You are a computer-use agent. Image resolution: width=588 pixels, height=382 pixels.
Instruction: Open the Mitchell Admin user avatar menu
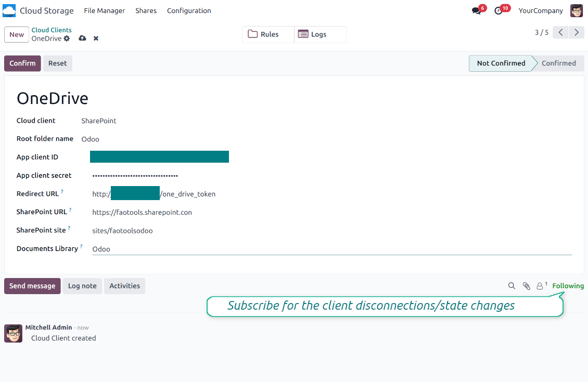tap(577, 10)
